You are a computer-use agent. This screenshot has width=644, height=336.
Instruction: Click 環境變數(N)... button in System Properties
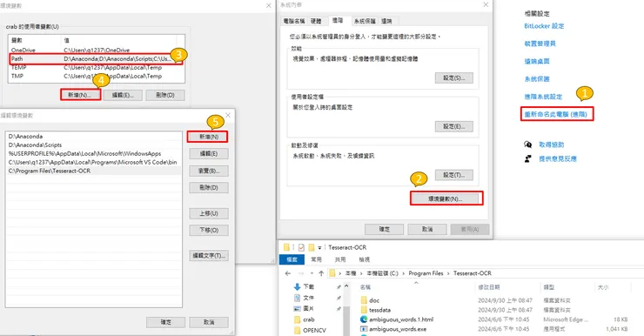tap(446, 198)
